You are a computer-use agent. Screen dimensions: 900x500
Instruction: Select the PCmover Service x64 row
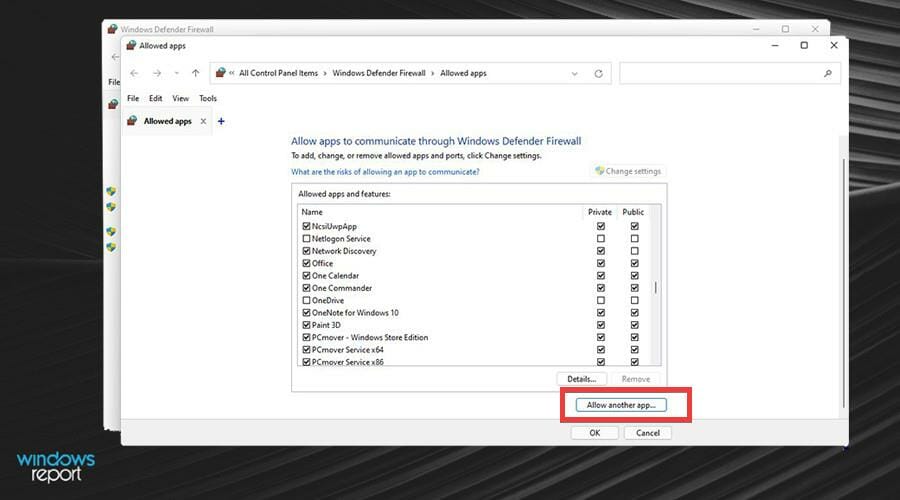coord(474,350)
